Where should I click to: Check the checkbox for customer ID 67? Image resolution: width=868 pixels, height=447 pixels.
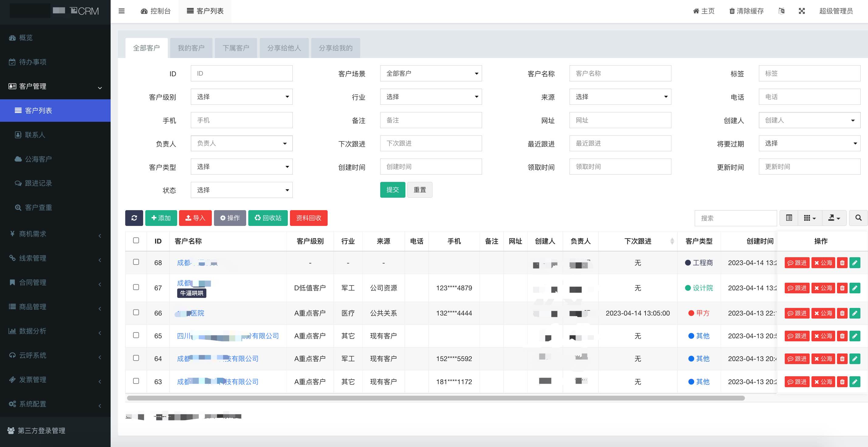[136, 287]
